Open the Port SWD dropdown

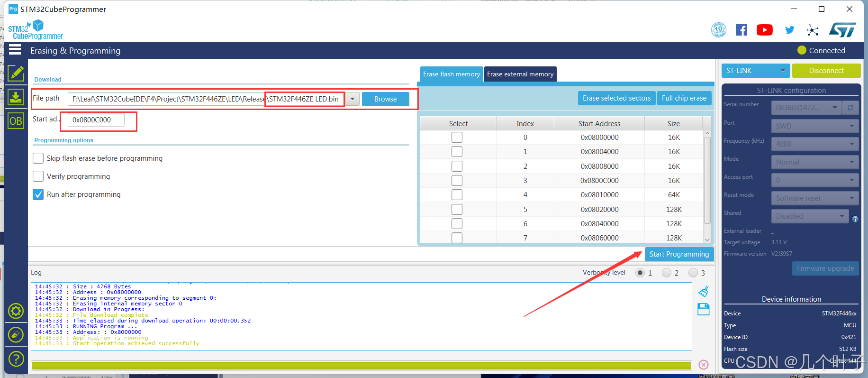[815, 126]
